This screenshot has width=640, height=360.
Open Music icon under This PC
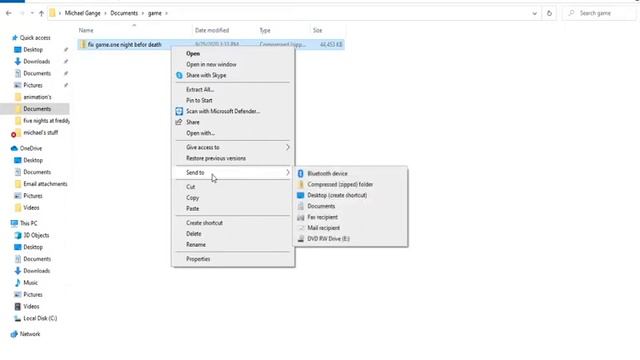pos(18,283)
